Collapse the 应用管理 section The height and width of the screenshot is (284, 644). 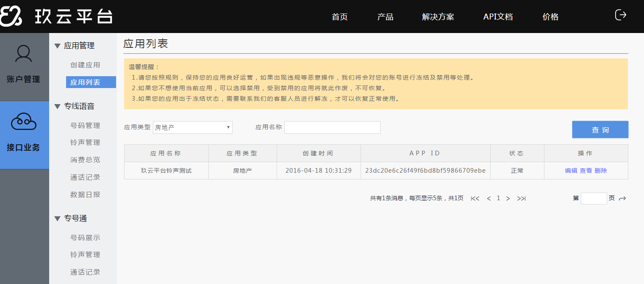tap(58, 46)
